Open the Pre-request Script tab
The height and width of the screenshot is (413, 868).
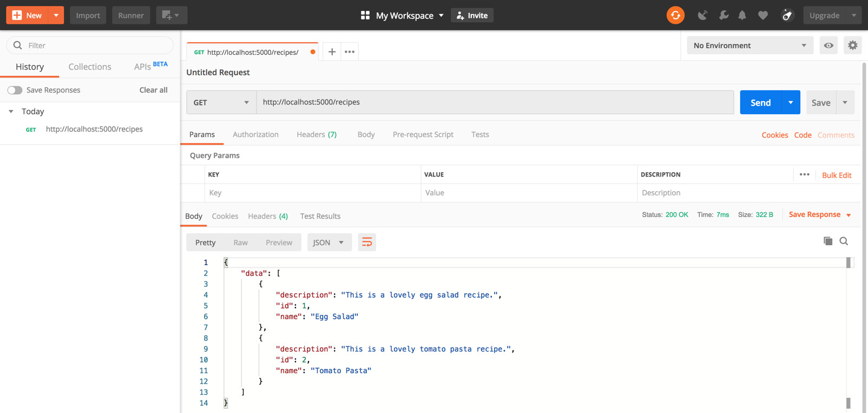[x=423, y=134]
